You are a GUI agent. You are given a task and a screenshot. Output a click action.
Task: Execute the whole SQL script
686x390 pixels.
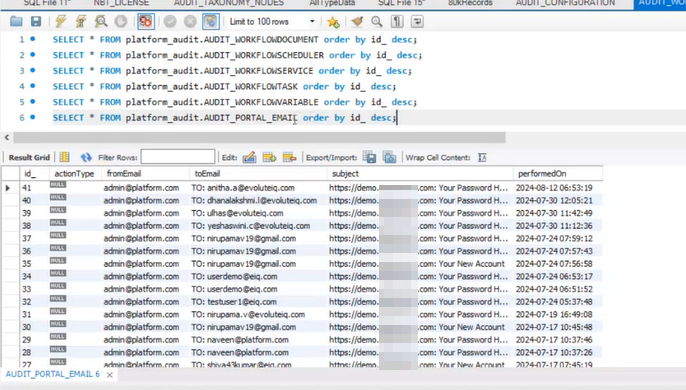(x=61, y=21)
